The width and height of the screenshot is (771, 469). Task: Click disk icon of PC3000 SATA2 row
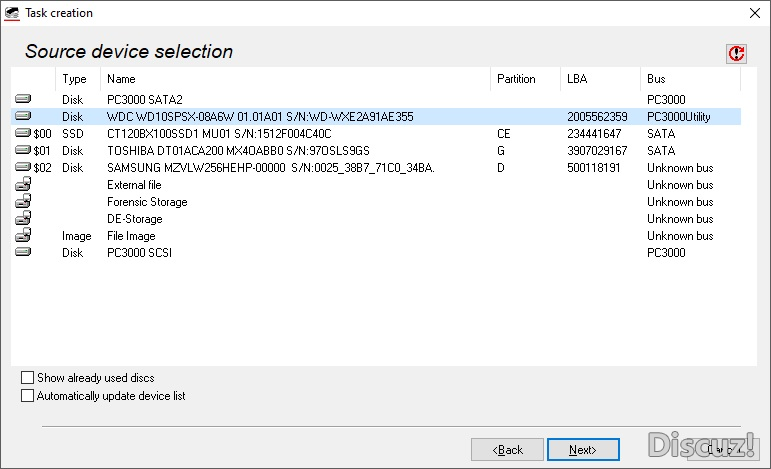tap(23, 99)
